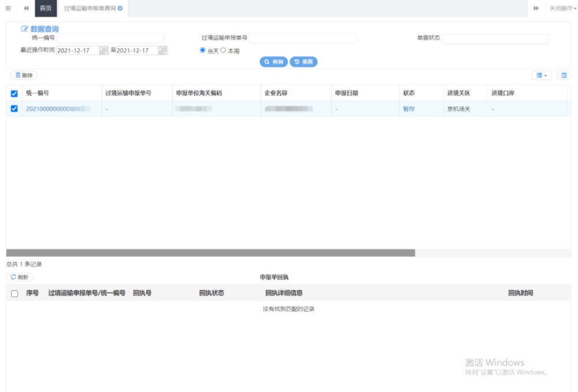Click the 回执时间 column header
The image size is (578, 392).
pos(521,293)
